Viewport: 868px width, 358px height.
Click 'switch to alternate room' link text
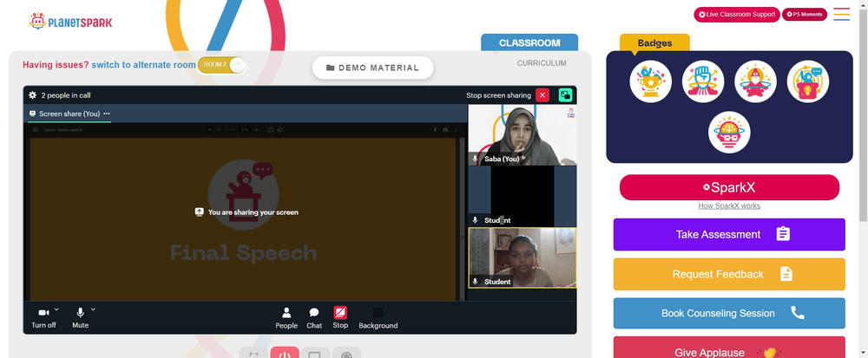(143, 65)
